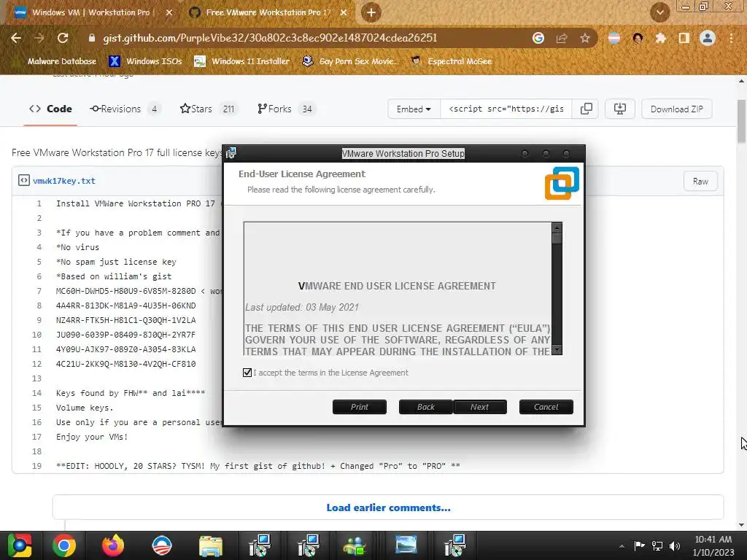This screenshot has width=747, height=560.
Task: Select key line 4A4RR-813DK-M81A9-4U35H-06KND
Action: [125, 306]
